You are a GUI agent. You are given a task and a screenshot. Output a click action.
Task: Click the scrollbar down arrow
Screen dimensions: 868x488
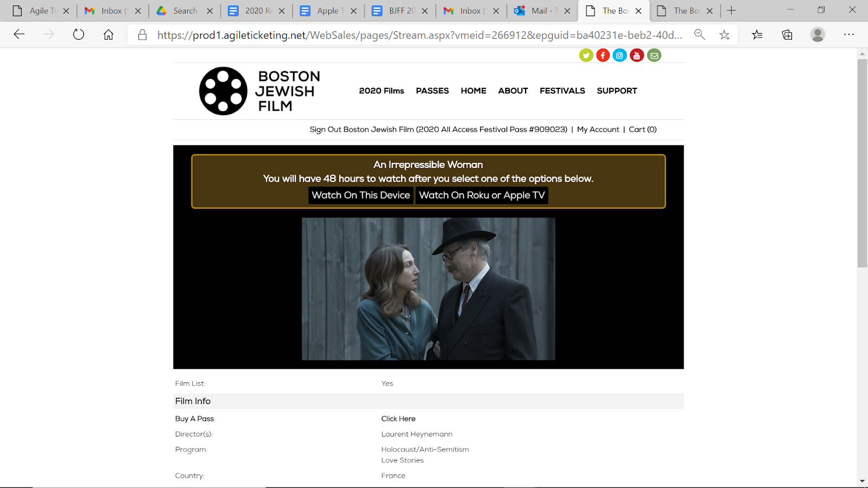click(862, 481)
